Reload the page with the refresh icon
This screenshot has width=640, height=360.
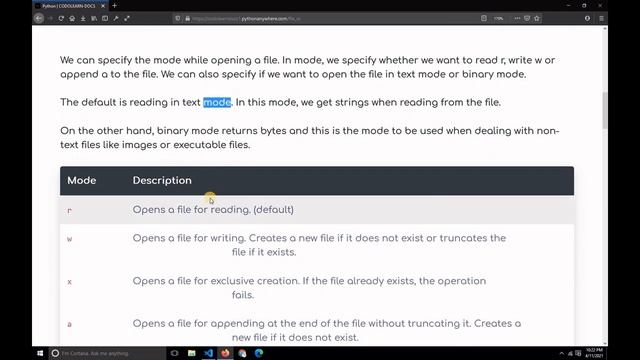click(x=61, y=18)
